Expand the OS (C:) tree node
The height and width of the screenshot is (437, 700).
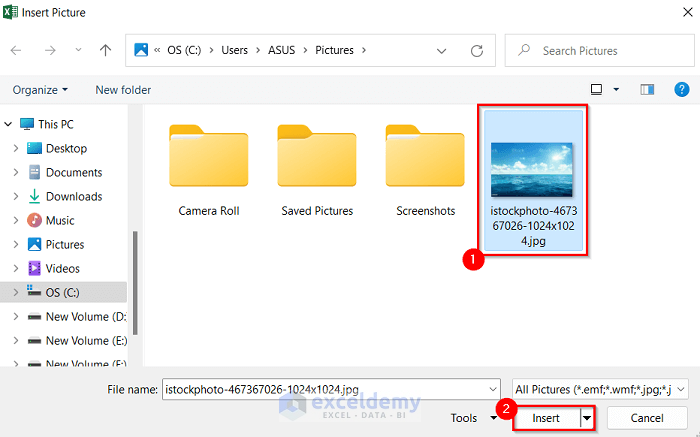pyautogui.click(x=16, y=293)
